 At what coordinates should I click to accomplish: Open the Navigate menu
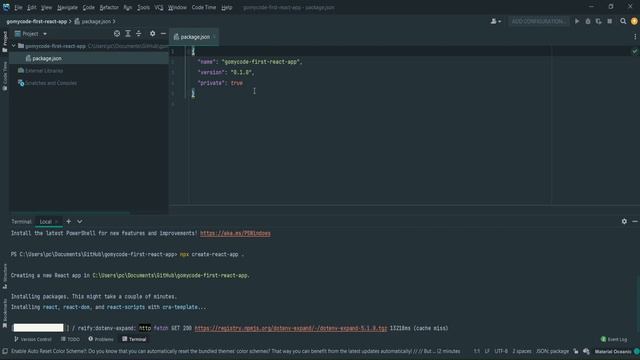pyautogui.click(x=67, y=7)
